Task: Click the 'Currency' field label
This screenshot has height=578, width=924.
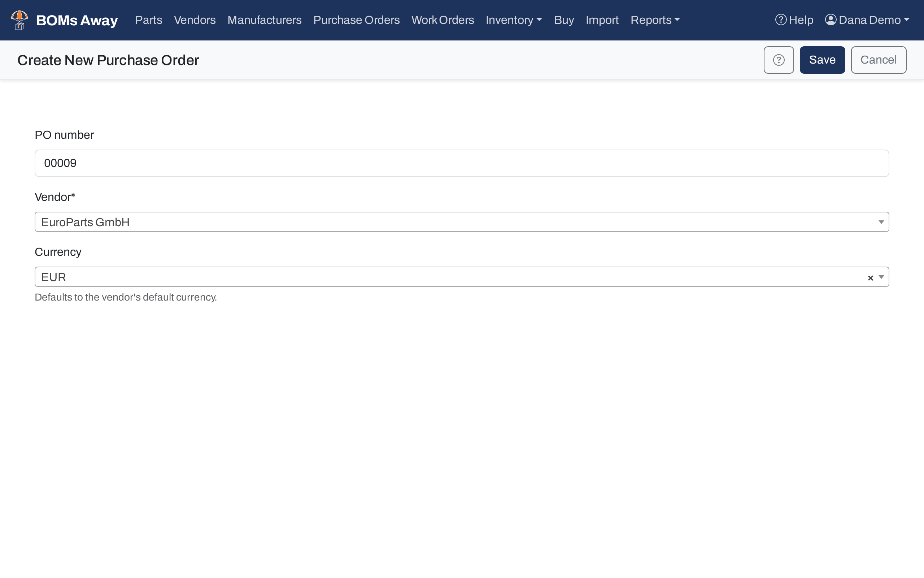Action: point(58,252)
